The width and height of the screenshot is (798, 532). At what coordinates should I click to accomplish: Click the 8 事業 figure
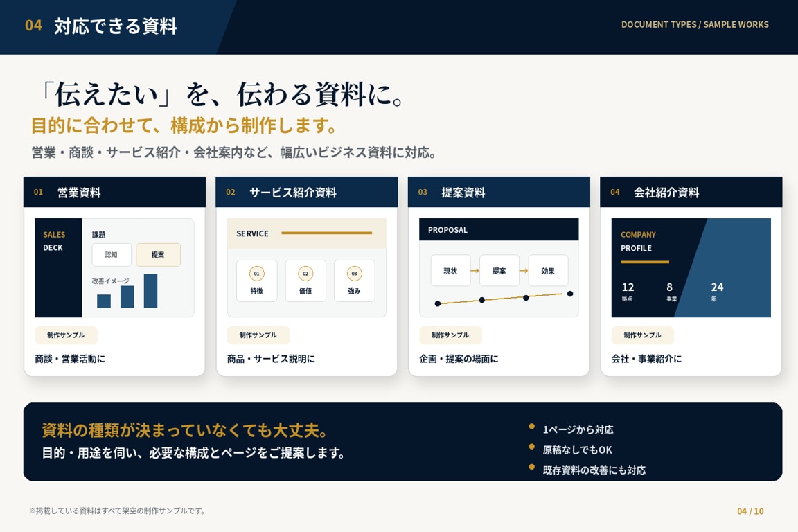pyautogui.click(x=671, y=291)
